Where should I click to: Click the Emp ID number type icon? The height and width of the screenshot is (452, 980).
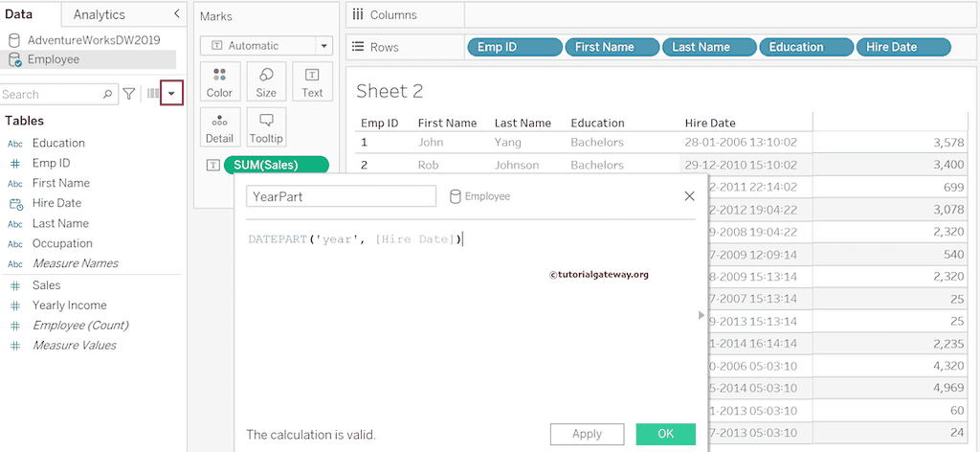pos(15,163)
